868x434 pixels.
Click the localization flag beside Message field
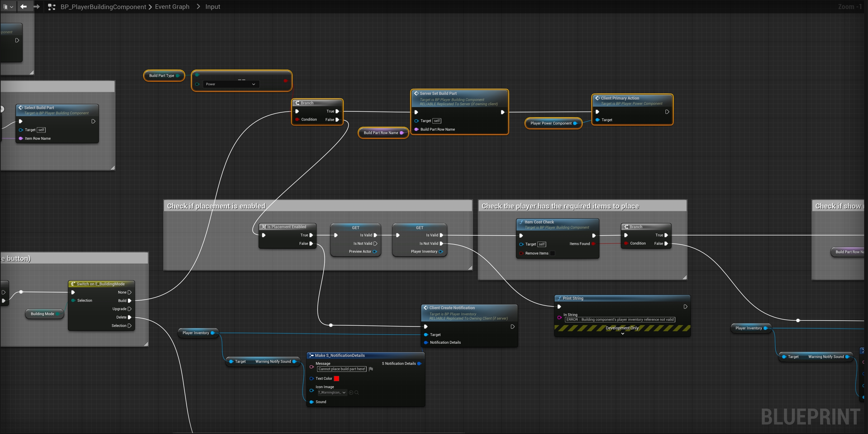coord(371,369)
